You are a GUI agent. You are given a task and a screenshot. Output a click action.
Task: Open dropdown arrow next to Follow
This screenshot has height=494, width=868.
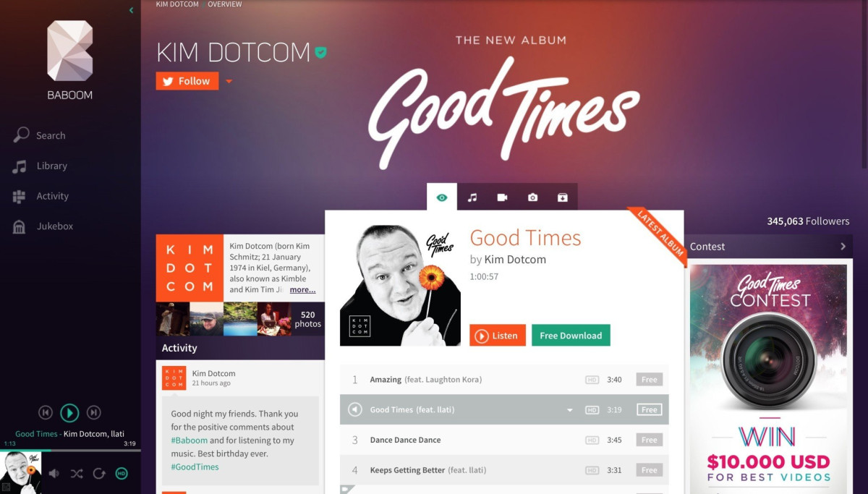tap(229, 81)
